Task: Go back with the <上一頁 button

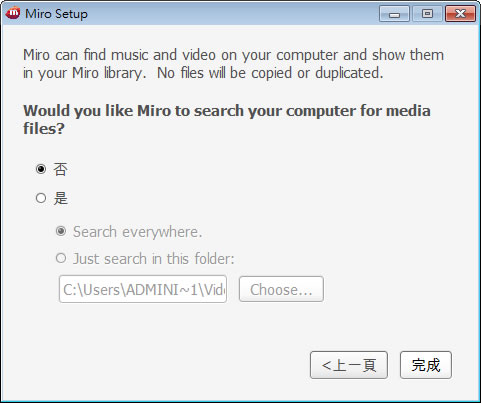Action: click(349, 365)
